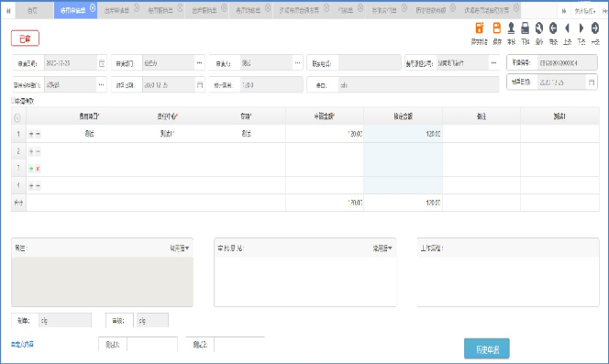Open the close-actions dropdown right of the tab strip
The height and width of the screenshot is (364, 609).
[585, 11]
